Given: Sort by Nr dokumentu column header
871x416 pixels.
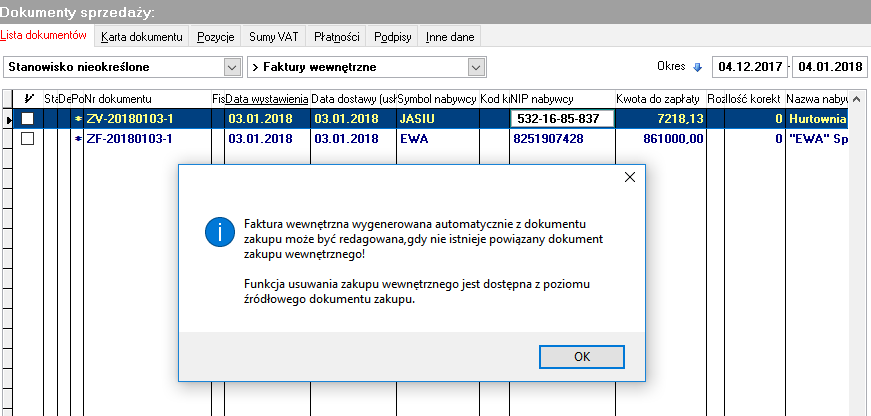Looking at the screenshot, I should [x=147, y=99].
